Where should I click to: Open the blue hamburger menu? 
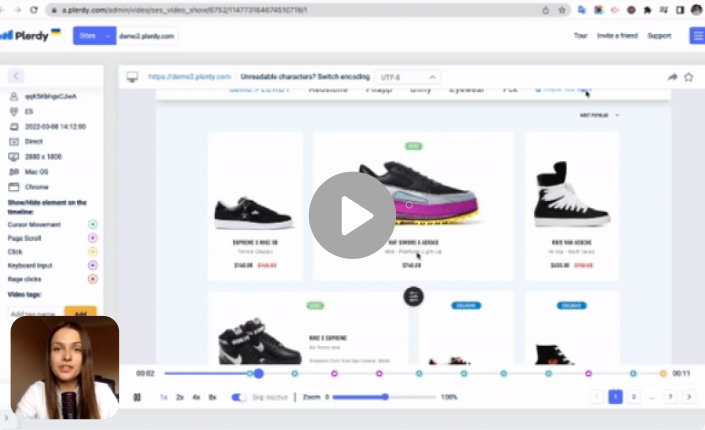click(697, 36)
